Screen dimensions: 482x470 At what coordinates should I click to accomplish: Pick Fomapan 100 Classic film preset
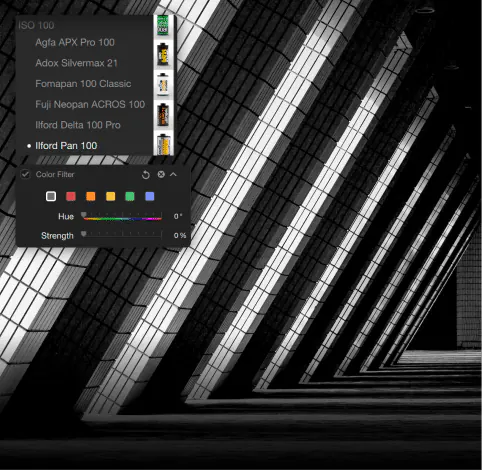(83, 84)
